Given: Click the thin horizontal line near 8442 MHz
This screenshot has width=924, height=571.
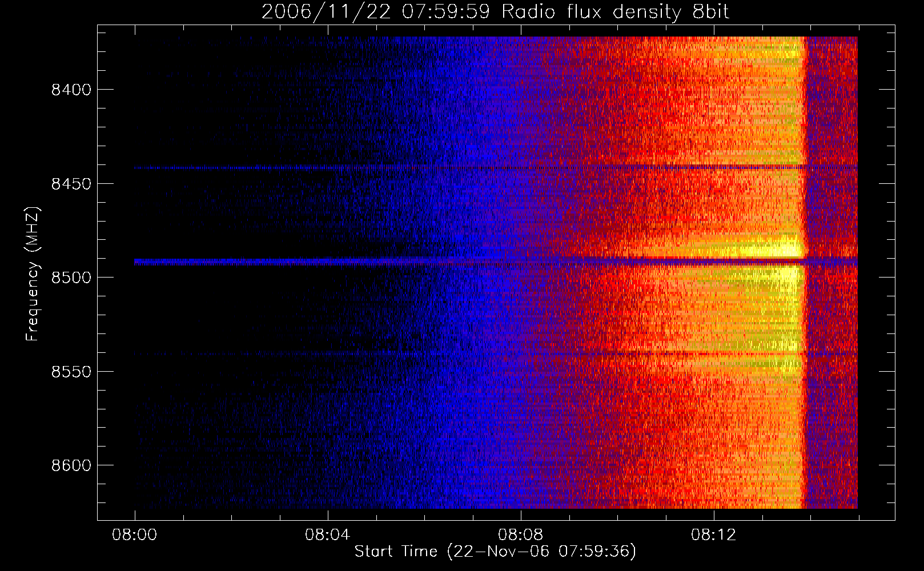Looking at the screenshot, I should point(496,167).
